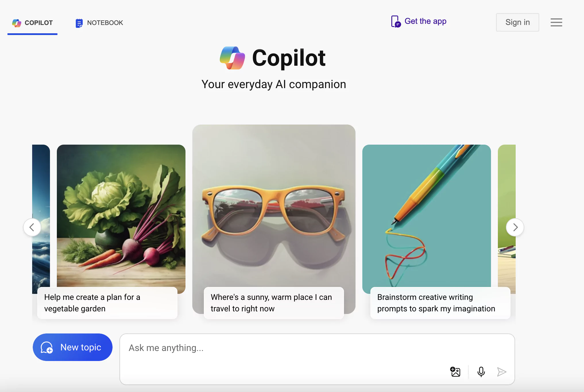This screenshot has height=392, width=584.
Task: Click the Sign in button
Action: 517,22
